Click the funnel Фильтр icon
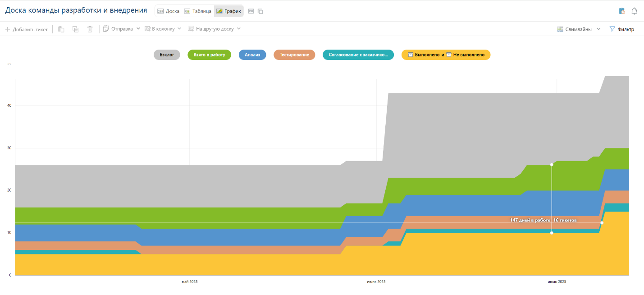This screenshot has height=295, width=644. click(x=612, y=29)
